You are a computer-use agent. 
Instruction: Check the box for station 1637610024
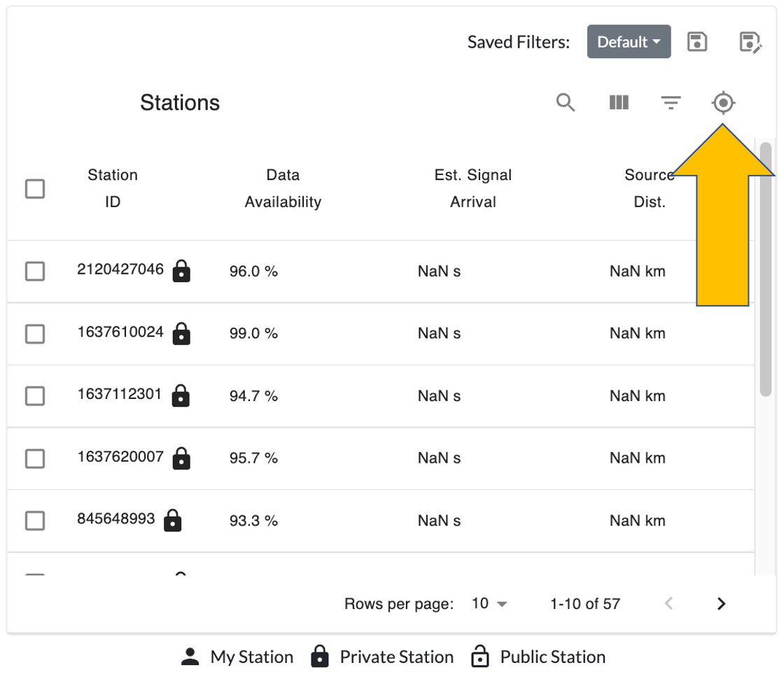tap(35, 334)
